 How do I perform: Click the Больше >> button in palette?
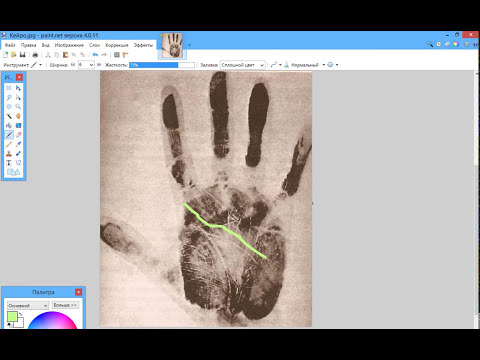click(x=65, y=305)
